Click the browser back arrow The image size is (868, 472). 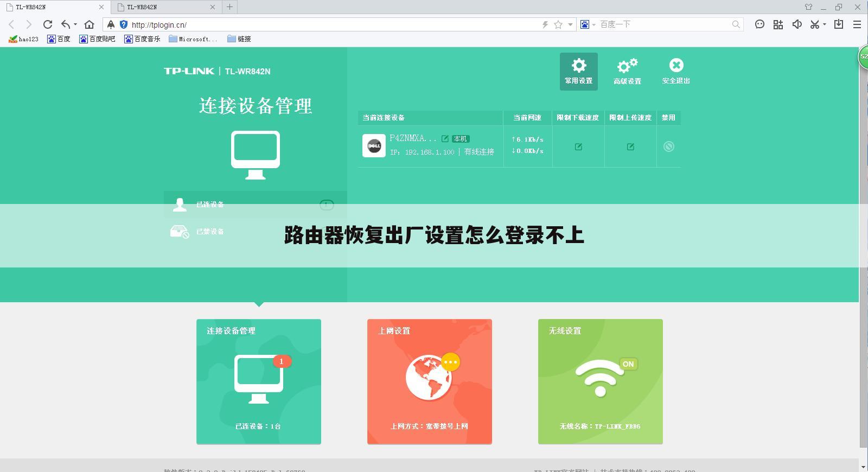click(12, 24)
